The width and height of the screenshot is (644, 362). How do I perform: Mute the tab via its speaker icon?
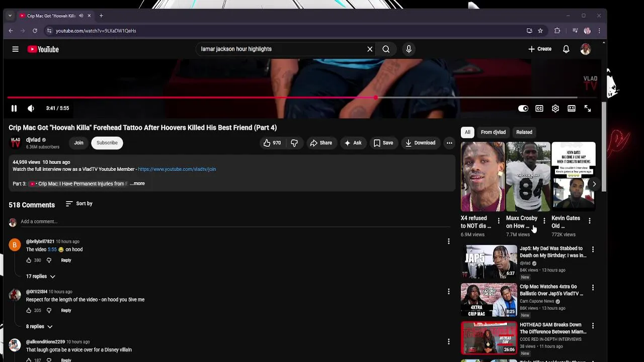coord(81,16)
